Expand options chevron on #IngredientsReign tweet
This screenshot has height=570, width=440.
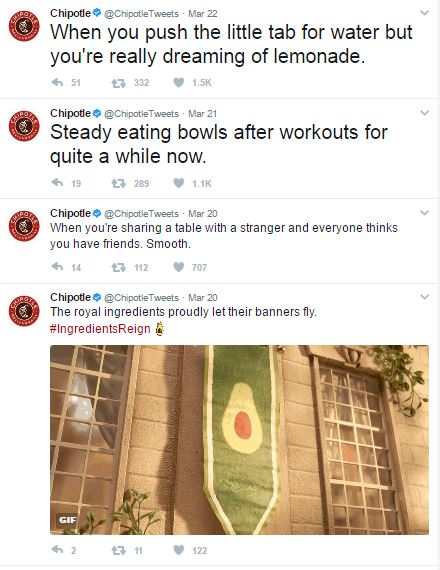(x=424, y=297)
